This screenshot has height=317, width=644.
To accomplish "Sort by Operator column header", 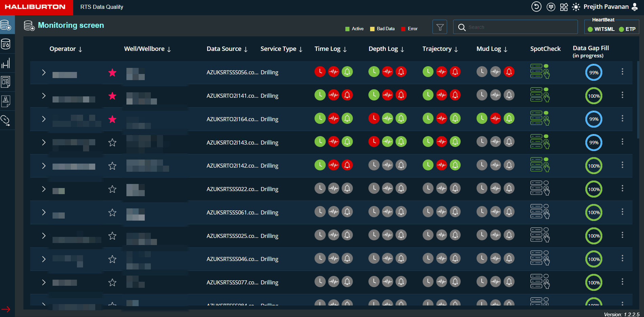I will pos(66,49).
